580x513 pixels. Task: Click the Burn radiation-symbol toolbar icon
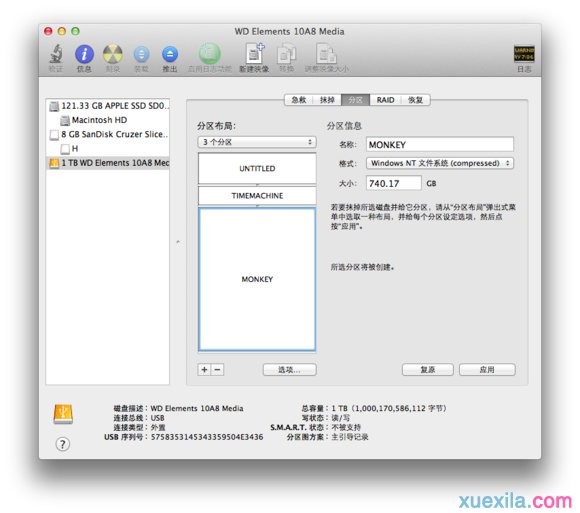(x=113, y=54)
